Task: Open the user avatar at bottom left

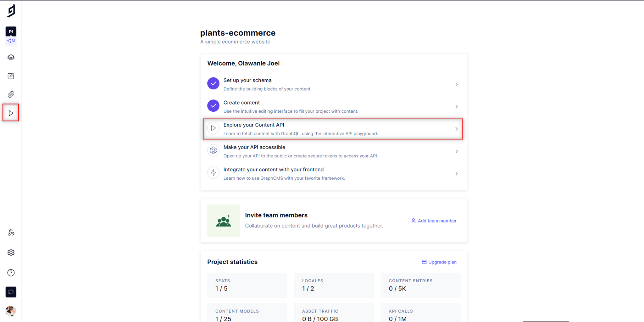Action: click(x=11, y=311)
